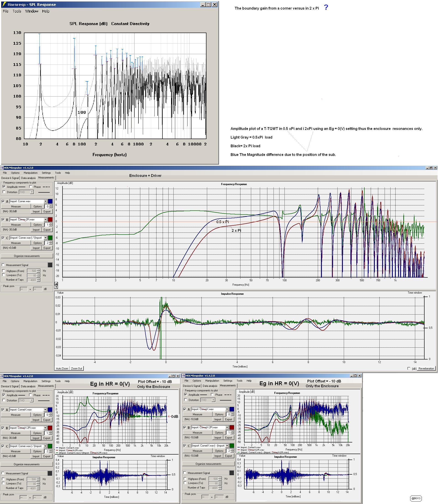Click Organize measurements in wide HOLMImpulse window
438x504 pixels.
click(x=27, y=256)
